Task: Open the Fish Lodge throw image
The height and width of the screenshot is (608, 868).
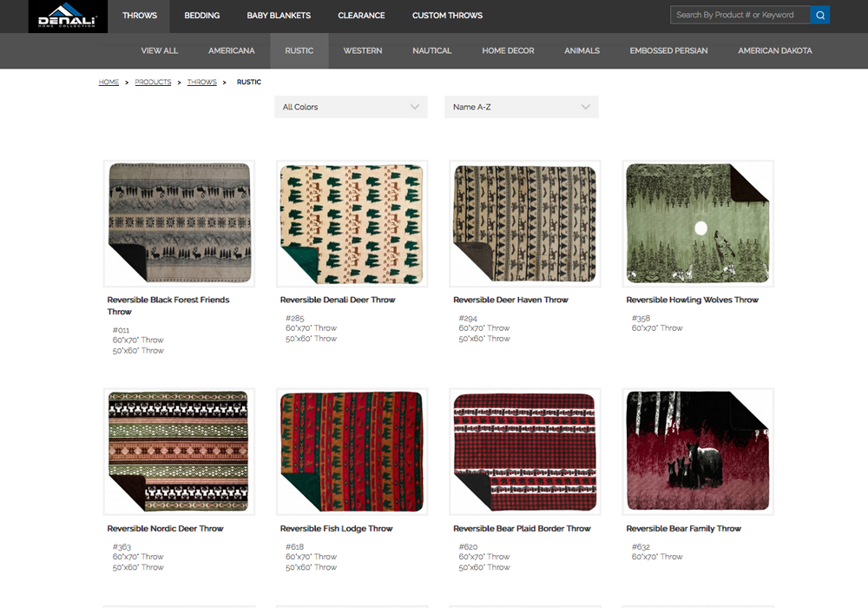Action: 352,452
